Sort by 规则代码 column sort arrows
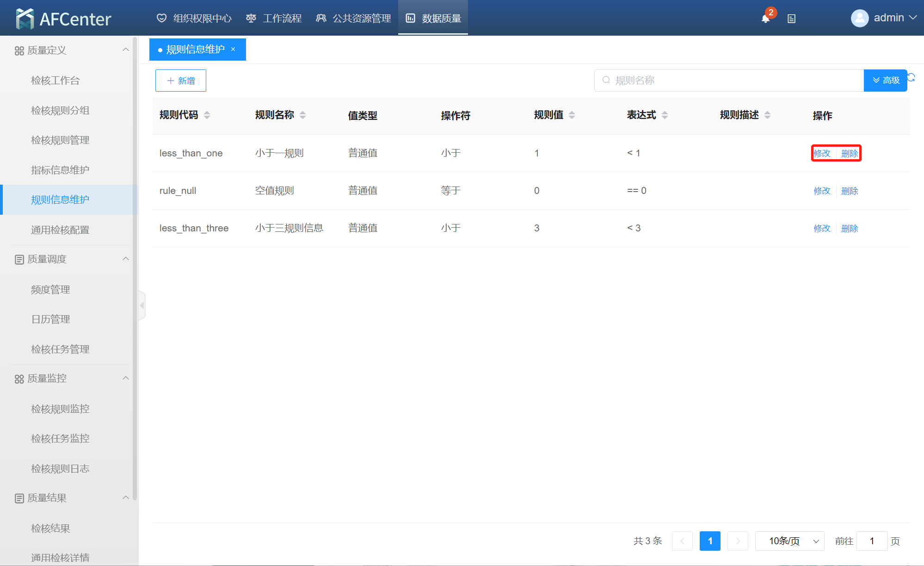Viewport: 924px width, 566px height. tap(207, 115)
